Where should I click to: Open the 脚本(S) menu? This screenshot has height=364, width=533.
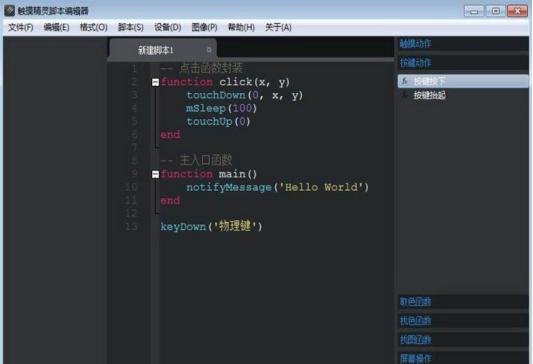pos(131,27)
